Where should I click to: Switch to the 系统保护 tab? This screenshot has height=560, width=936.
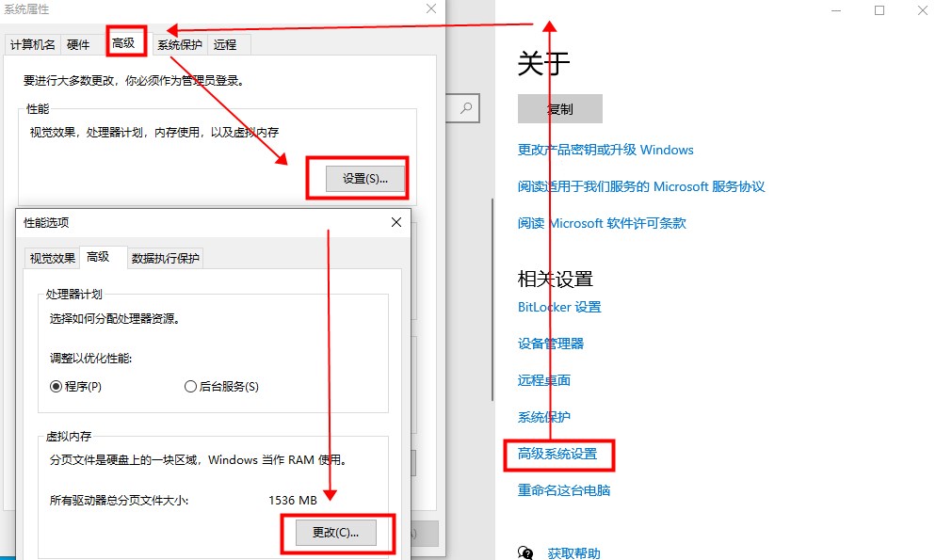coord(179,44)
